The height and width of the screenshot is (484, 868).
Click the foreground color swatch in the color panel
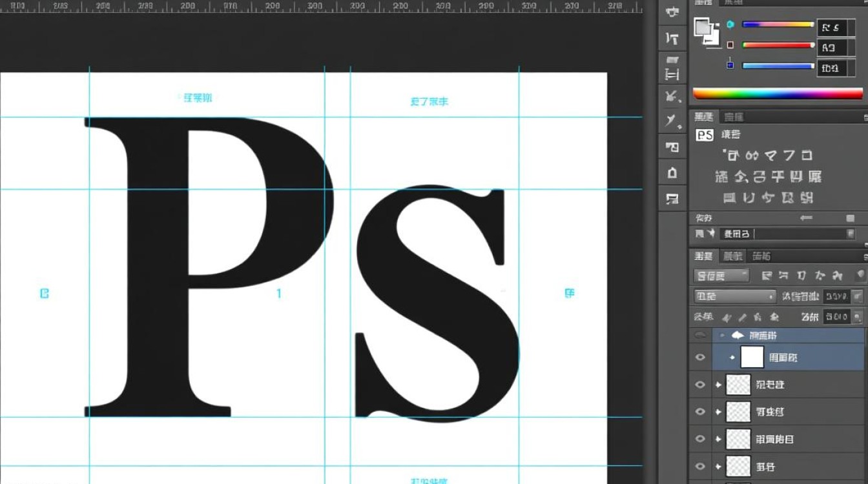[702, 26]
